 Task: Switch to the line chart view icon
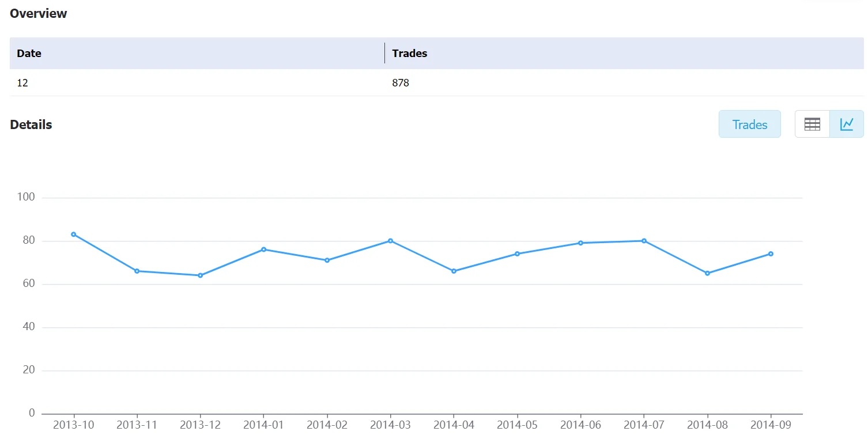point(847,124)
